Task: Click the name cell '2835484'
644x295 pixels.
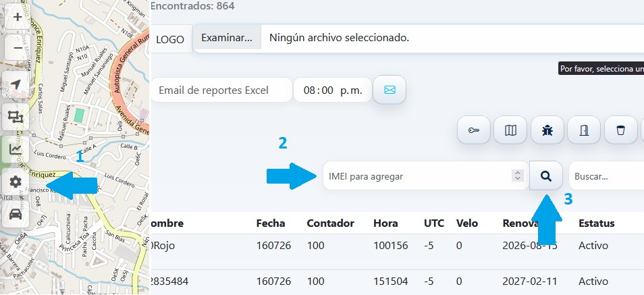Action: click(x=169, y=281)
